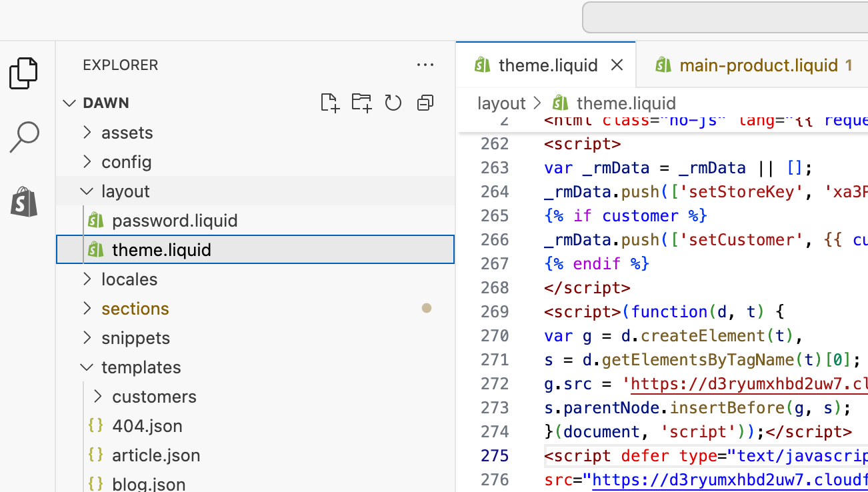The image size is (868, 492).
Task: Place cursor on 's.parentNode.insertBefore' line
Action: coord(697,407)
